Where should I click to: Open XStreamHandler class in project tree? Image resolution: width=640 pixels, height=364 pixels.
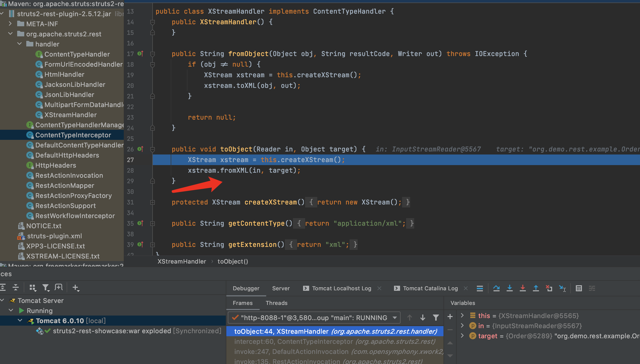point(70,115)
